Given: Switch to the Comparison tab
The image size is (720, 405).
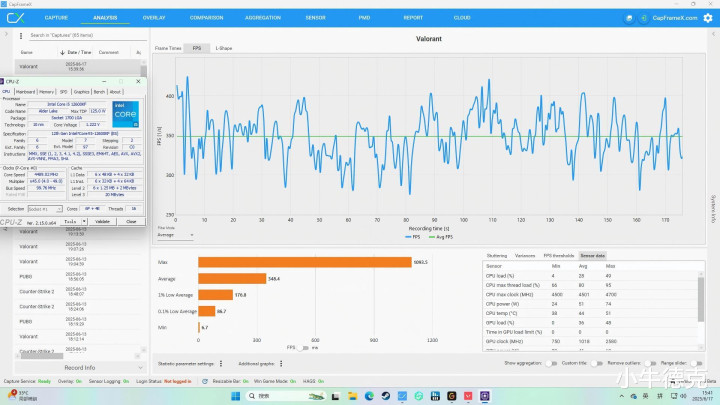Looking at the screenshot, I should coord(206,17).
